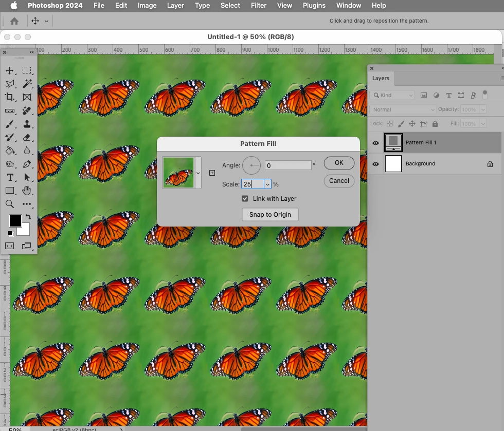Open the Fill slider dropdown
This screenshot has width=504, height=431.
coord(483,124)
